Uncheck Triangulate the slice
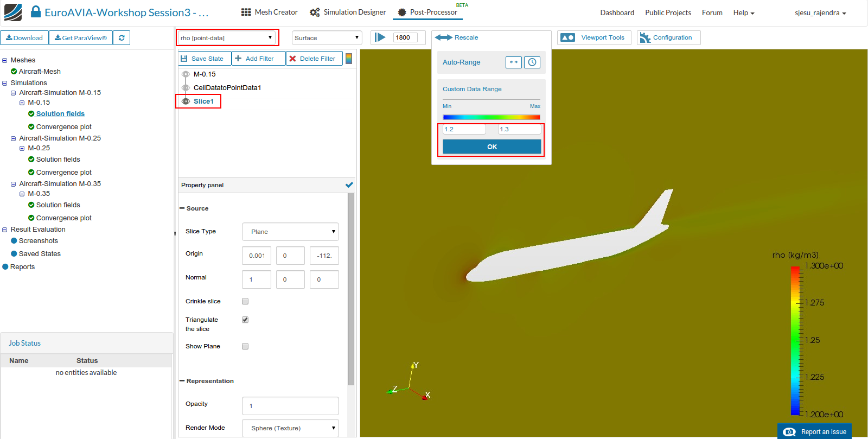 [x=245, y=320]
